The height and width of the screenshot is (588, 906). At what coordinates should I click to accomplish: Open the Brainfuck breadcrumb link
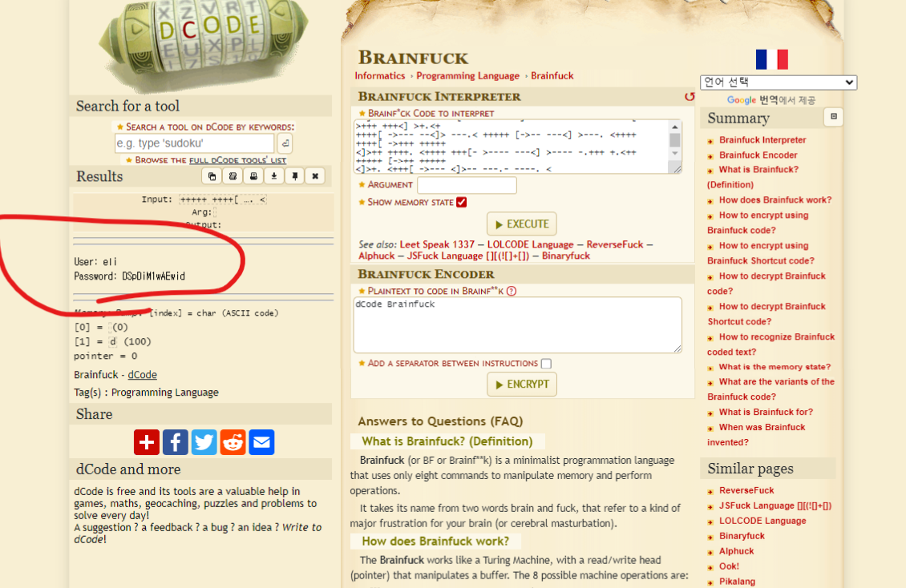click(x=552, y=75)
